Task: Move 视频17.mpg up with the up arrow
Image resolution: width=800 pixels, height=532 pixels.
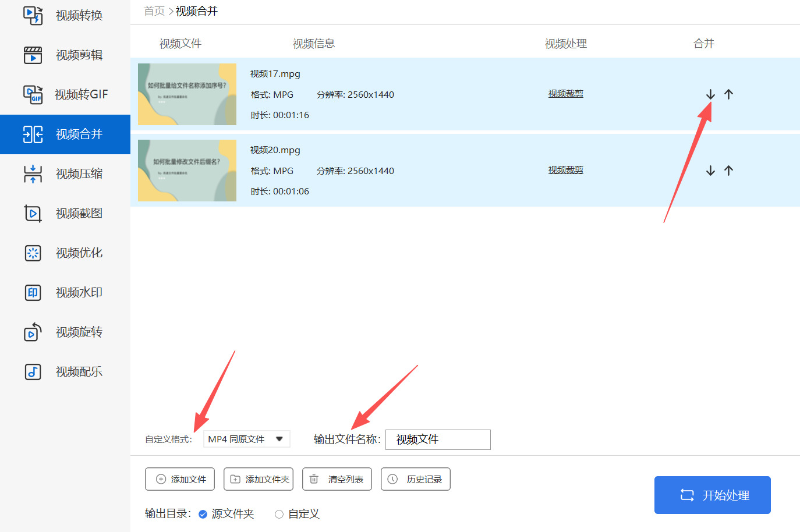Action: [728, 94]
